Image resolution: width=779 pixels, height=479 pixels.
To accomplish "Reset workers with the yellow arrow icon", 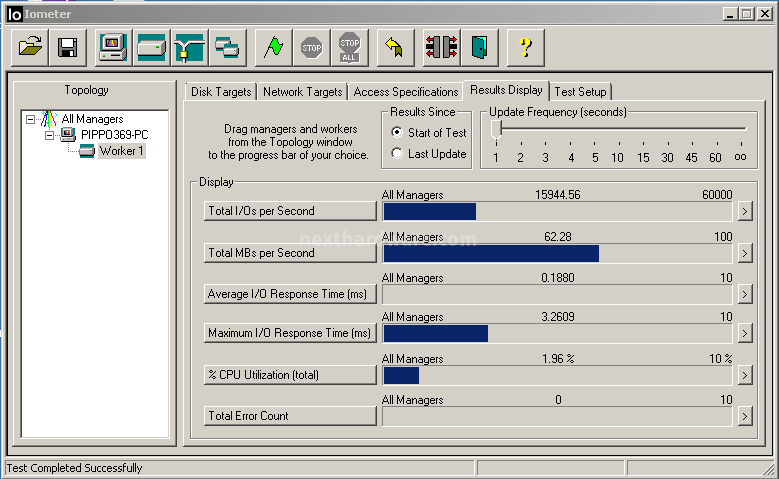I will [395, 48].
